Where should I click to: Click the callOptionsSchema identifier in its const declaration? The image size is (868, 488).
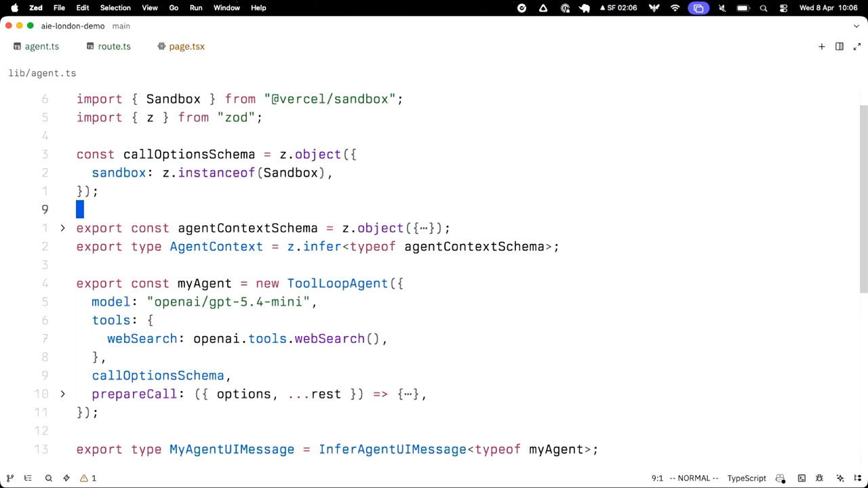[189, 155]
